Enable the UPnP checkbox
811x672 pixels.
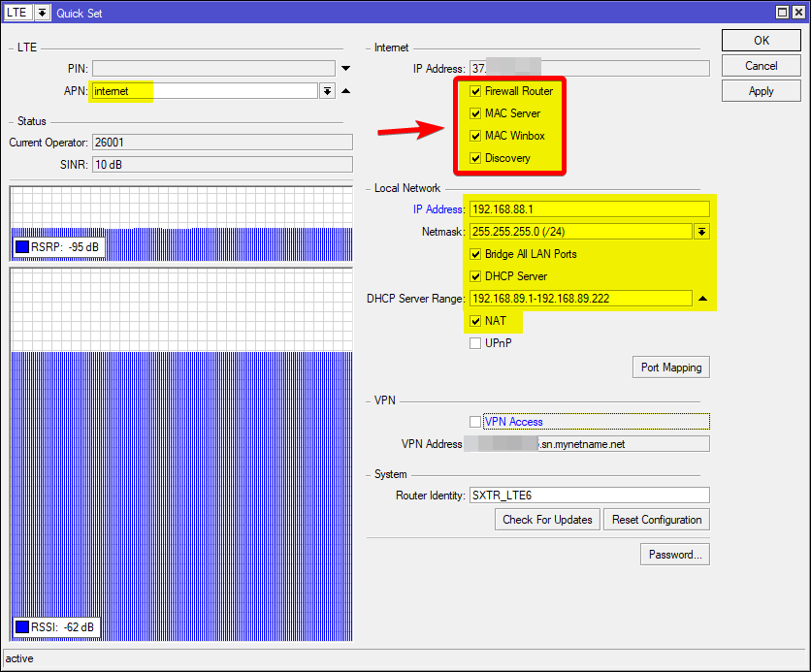coord(475,342)
